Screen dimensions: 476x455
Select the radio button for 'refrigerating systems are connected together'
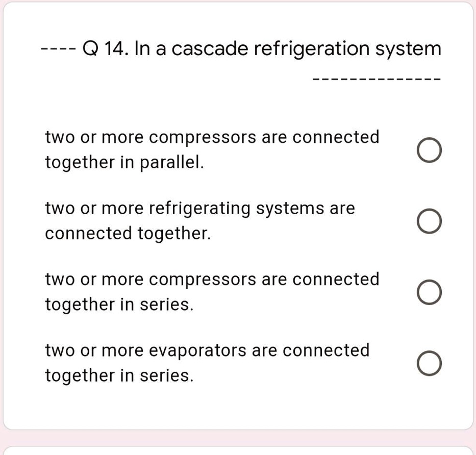point(429,221)
